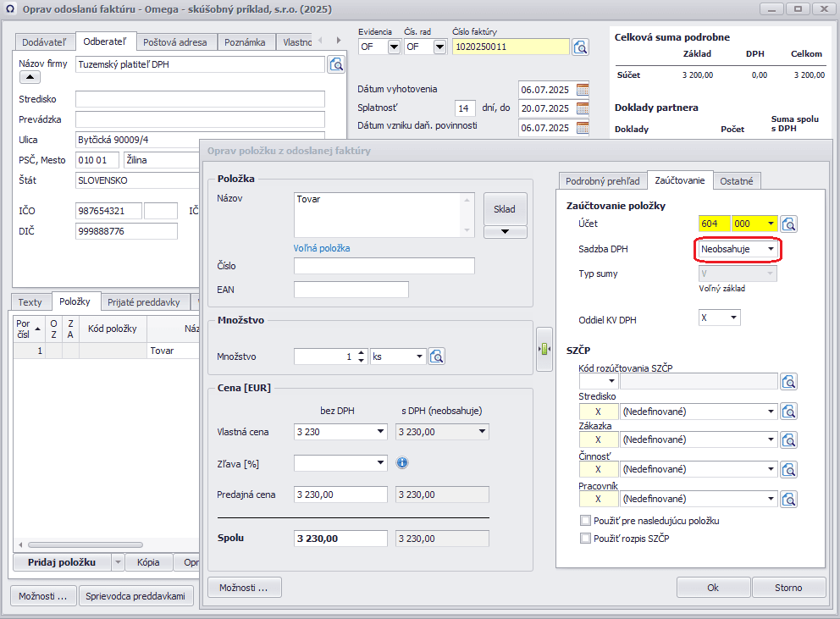Click blue info icon next to Zľava
The image size is (840, 619).
[402, 462]
